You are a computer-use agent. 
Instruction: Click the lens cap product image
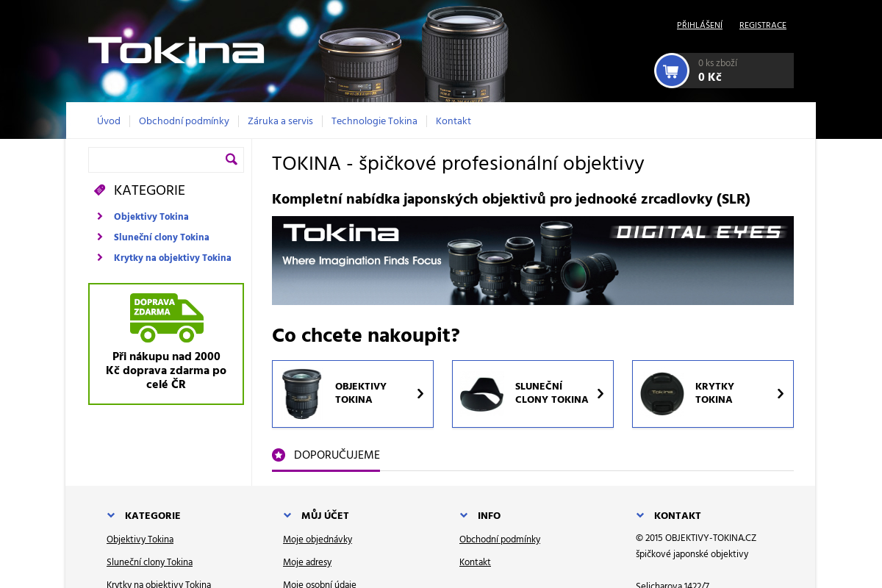[x=661, y=394]
